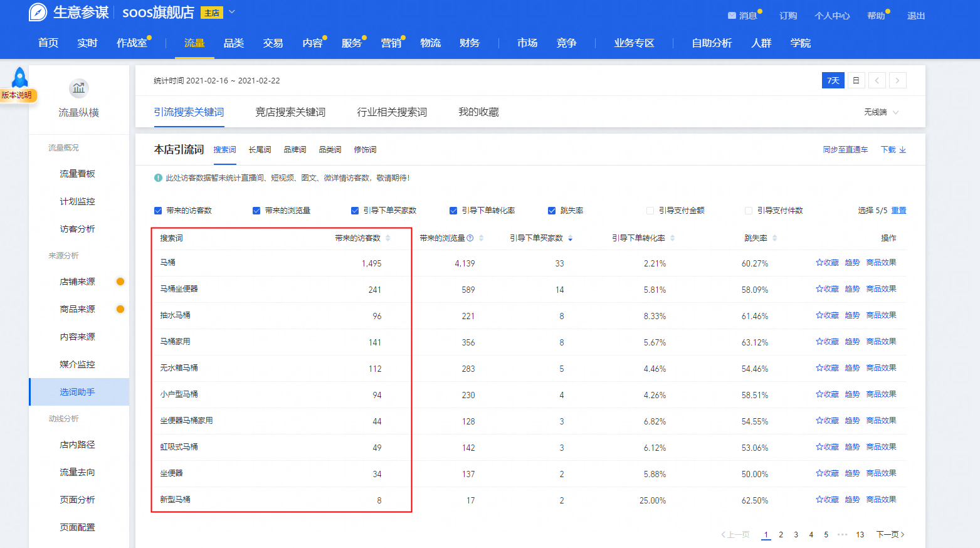The width and height of the screenshot is (980, 548).
Task: Click 收藏 star for 虹吸式马桶 row
Action: [819, 447]
